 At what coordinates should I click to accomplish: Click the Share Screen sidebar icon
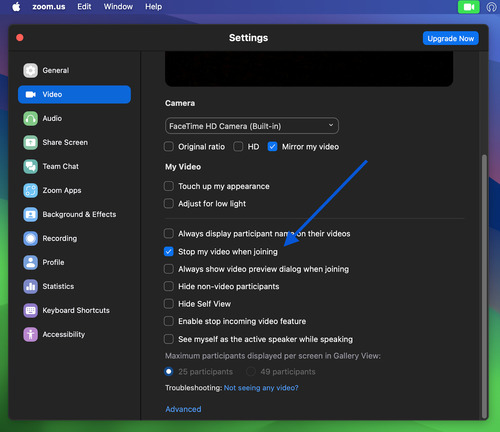pos(30,142)
